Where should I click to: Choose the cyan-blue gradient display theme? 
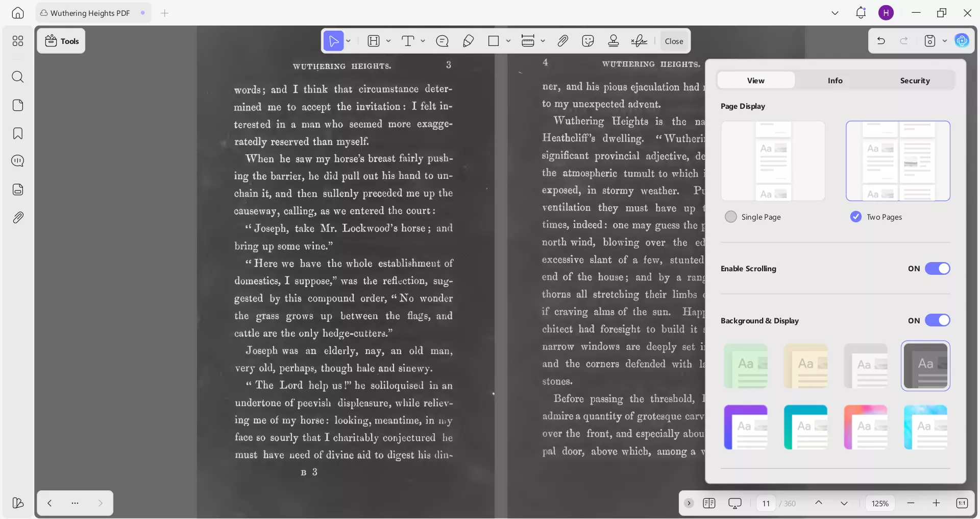pos(925,427)
